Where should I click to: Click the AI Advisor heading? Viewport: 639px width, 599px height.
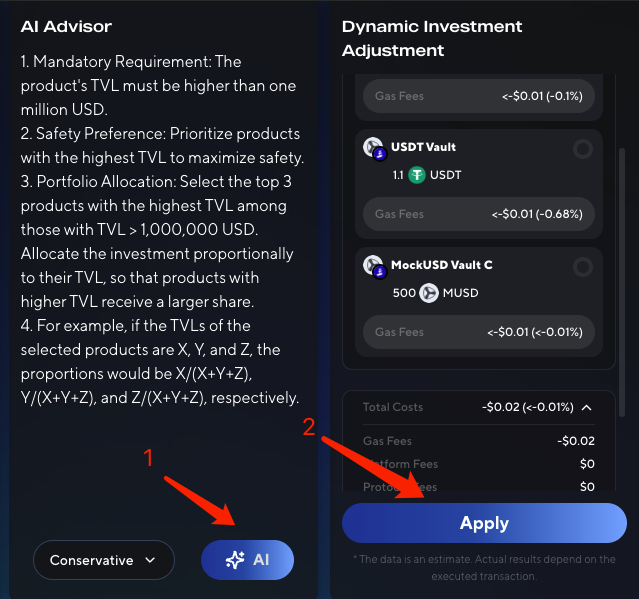pos(66,27)
